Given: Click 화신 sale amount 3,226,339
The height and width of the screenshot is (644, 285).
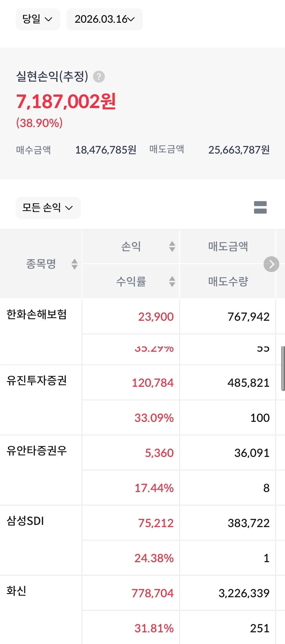Looking at the screenshot, I should 244,593.
